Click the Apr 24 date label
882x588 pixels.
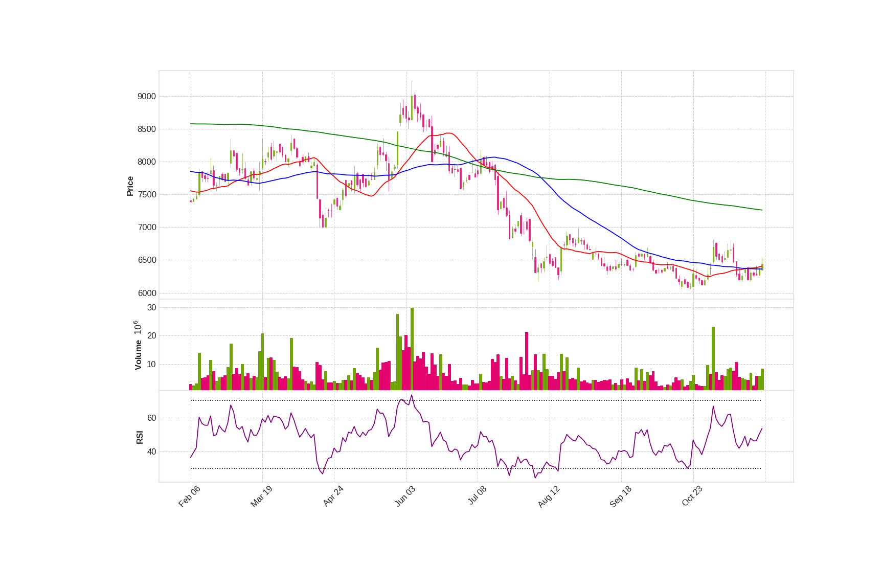[x=333, y=496]
